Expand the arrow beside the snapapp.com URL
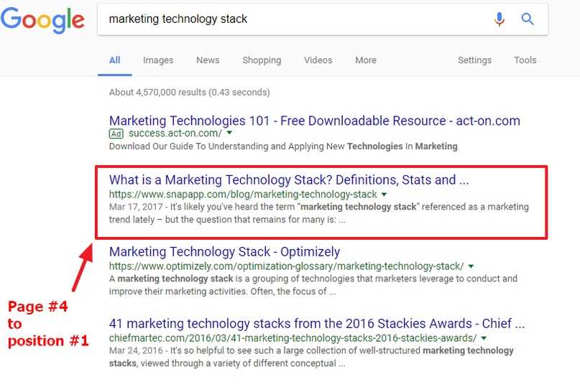The width and height of the screenshot is (580, 392). click(x=385, y=195)
